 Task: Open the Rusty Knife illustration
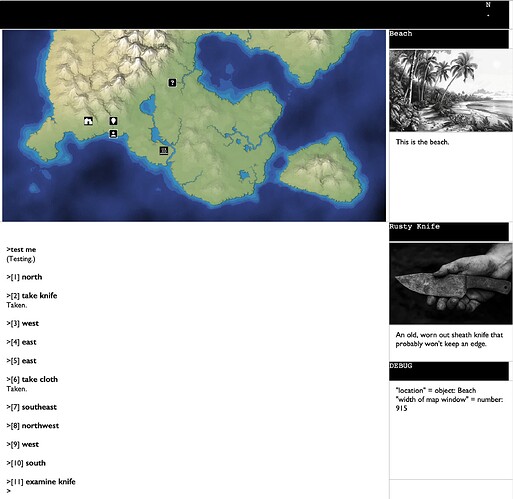click(450, 284)
